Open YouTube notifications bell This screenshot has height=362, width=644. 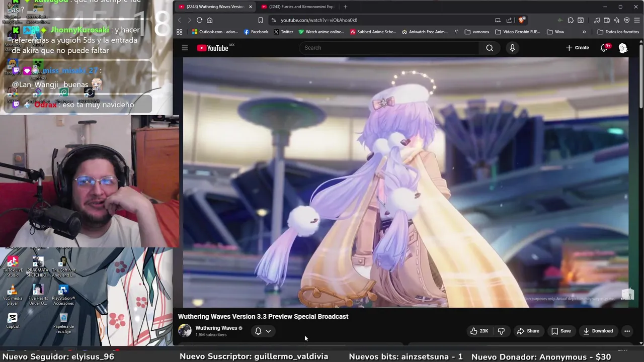604,48
